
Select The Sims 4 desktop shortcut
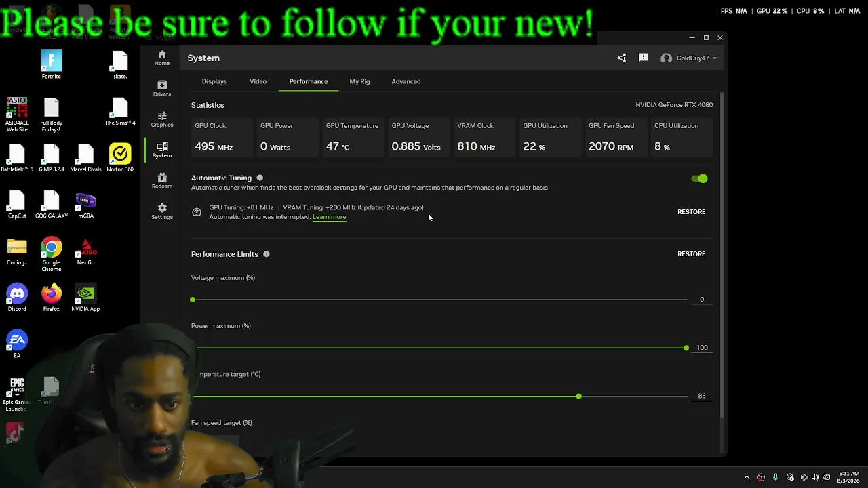(120, 112)
